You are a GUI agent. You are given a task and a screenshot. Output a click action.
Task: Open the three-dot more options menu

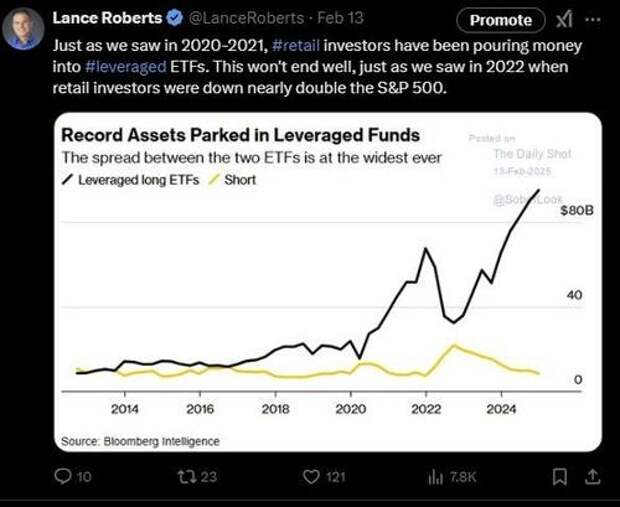pos(593,19)
